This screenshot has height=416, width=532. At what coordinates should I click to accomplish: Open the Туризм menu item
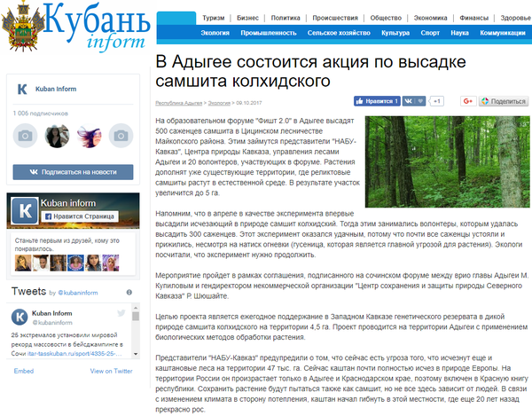point(214,18)
